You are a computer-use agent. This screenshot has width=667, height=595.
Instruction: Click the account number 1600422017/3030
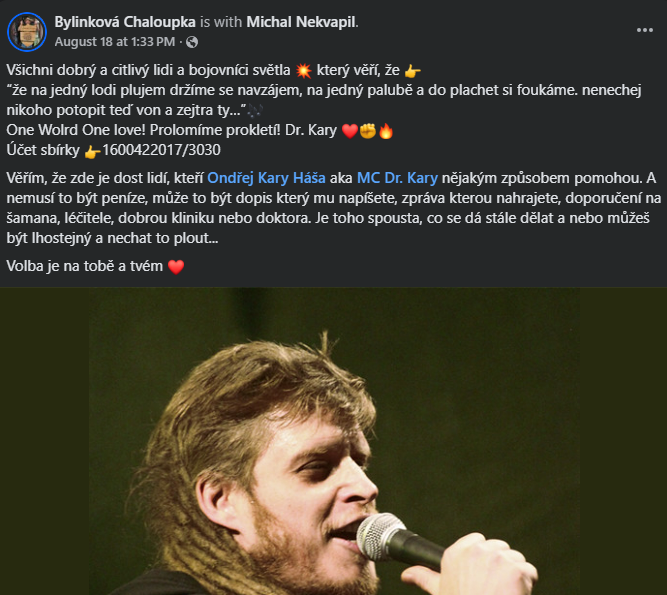point(162,150)
